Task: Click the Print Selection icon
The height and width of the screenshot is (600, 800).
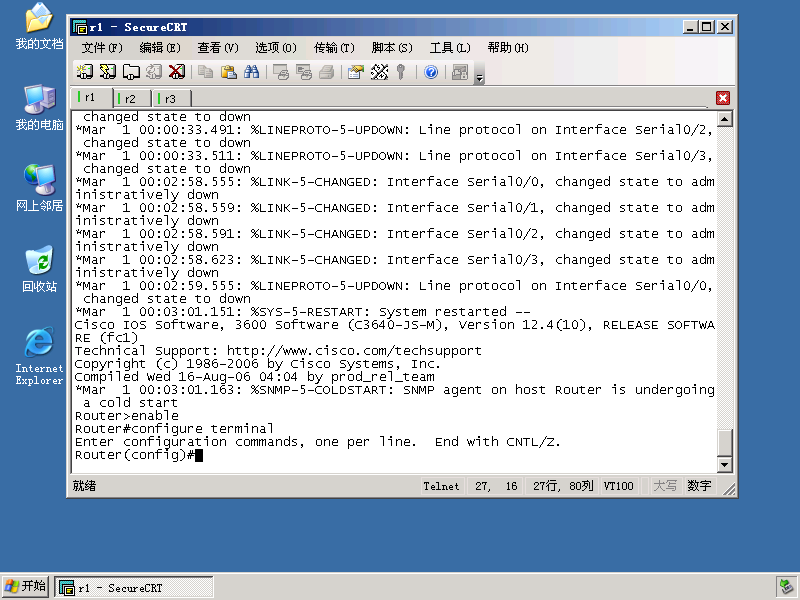Action: 304,72
